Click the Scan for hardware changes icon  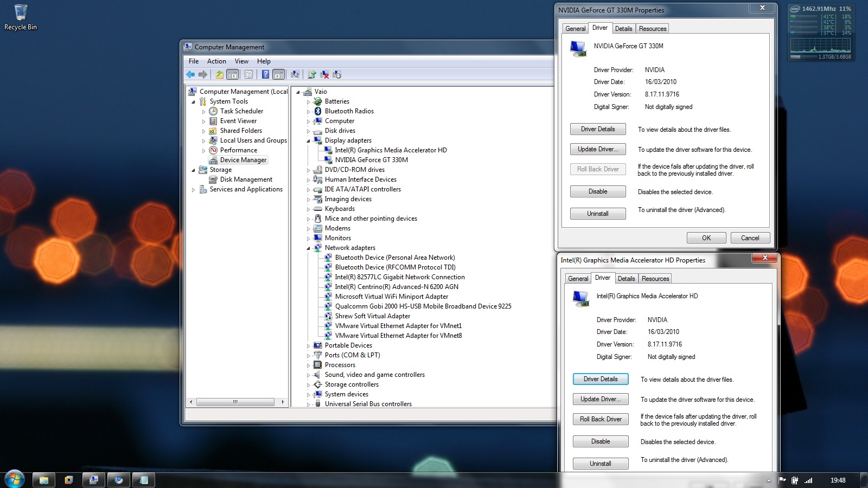(x=295, y=75)
